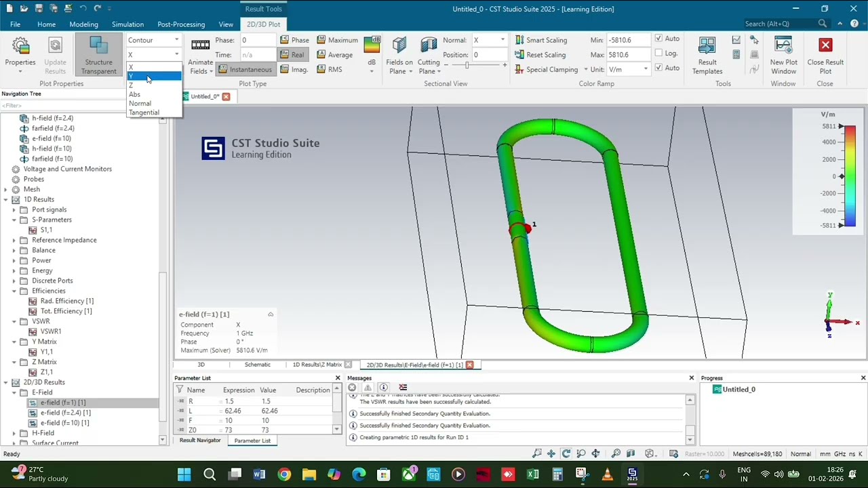868x488 pixels.
Task: Close the Untitled_0 document tab
Action: coord(226,96)
